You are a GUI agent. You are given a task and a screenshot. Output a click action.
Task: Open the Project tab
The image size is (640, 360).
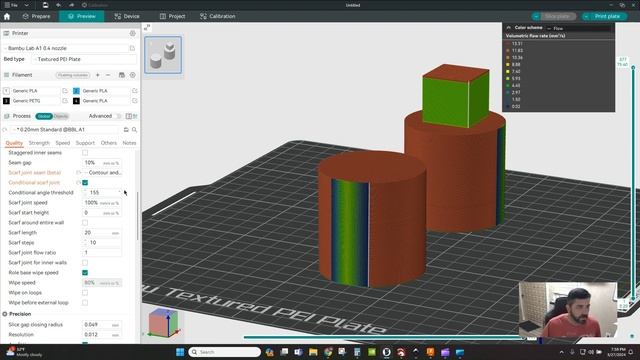[x=172, y=16]
